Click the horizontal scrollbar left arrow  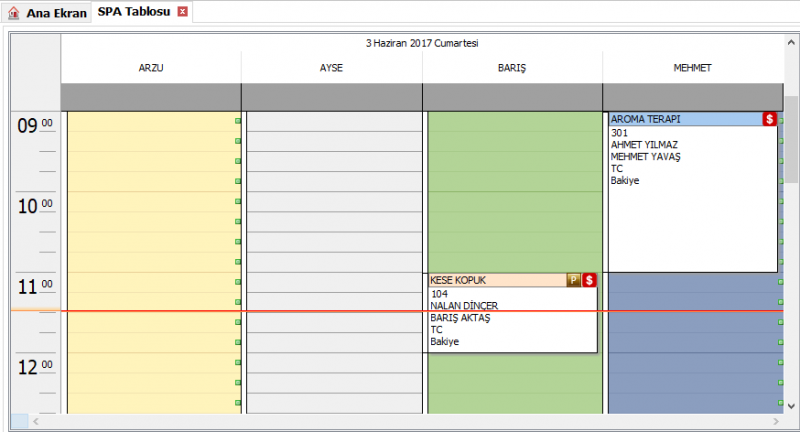tap(36, 421)
